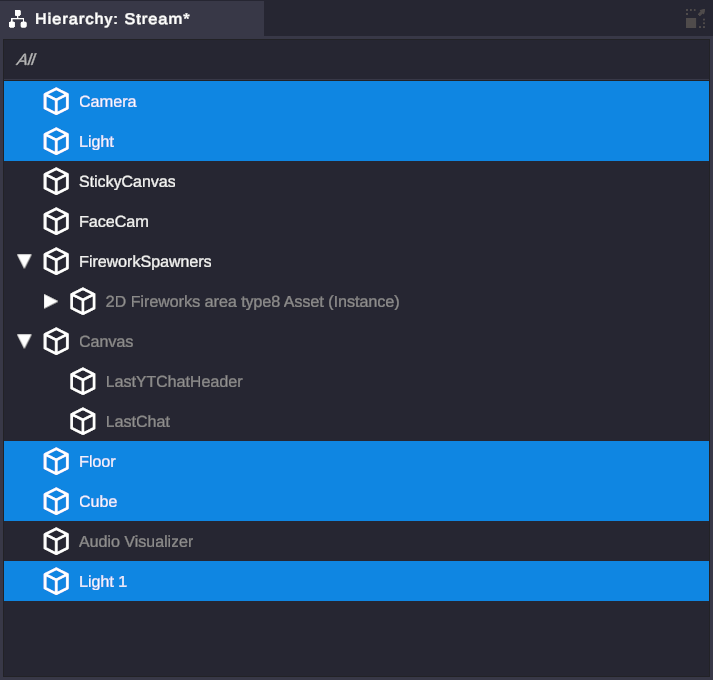Select the Light object

click(x=97, y=141)
